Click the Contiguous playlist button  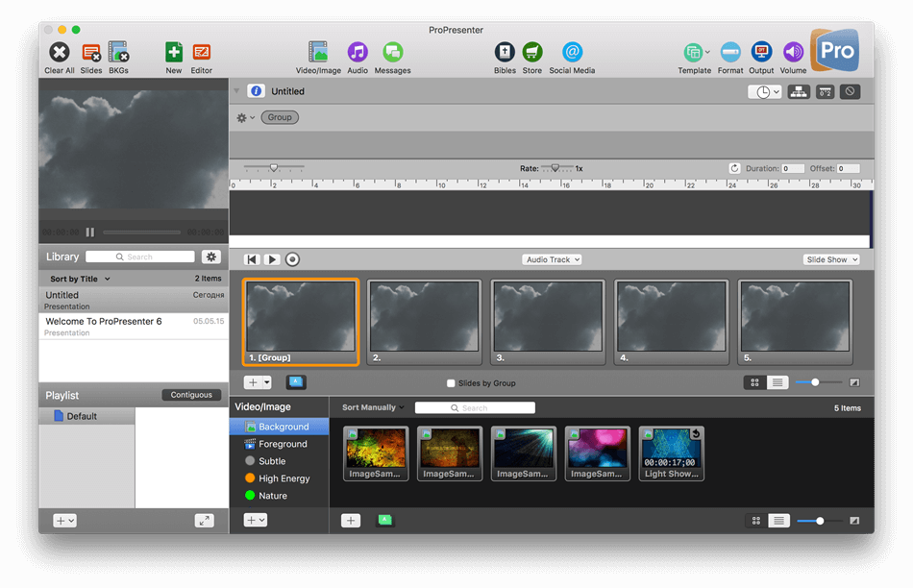(191, 395)
